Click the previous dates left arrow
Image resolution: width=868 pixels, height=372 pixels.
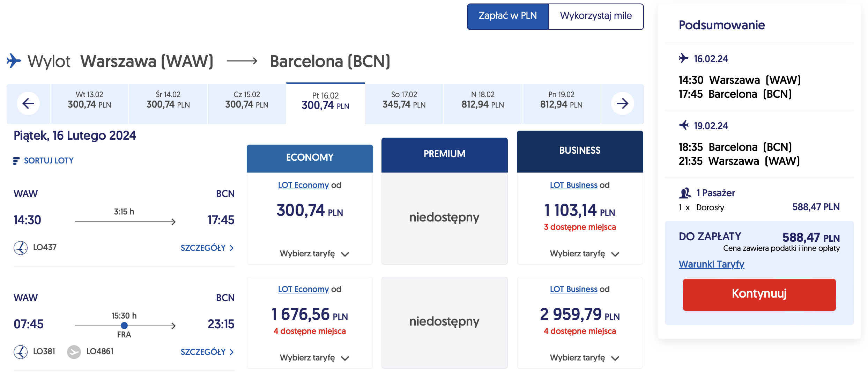pyautogui.click(x=28, y=103)
